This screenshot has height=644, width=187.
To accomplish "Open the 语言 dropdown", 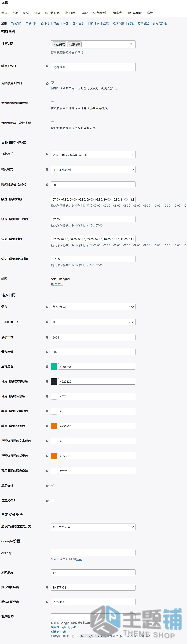I will click(x=93, y=307).
